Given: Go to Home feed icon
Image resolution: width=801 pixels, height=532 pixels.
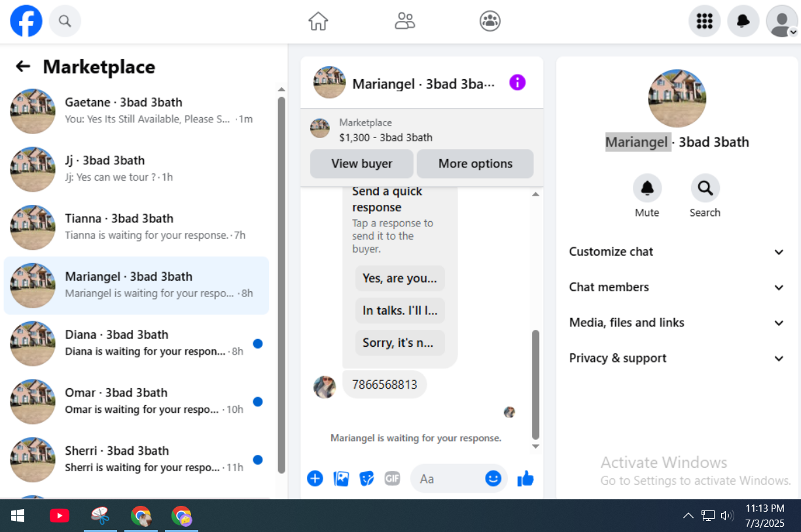Looking at the screenshot, I should (318, 22).
